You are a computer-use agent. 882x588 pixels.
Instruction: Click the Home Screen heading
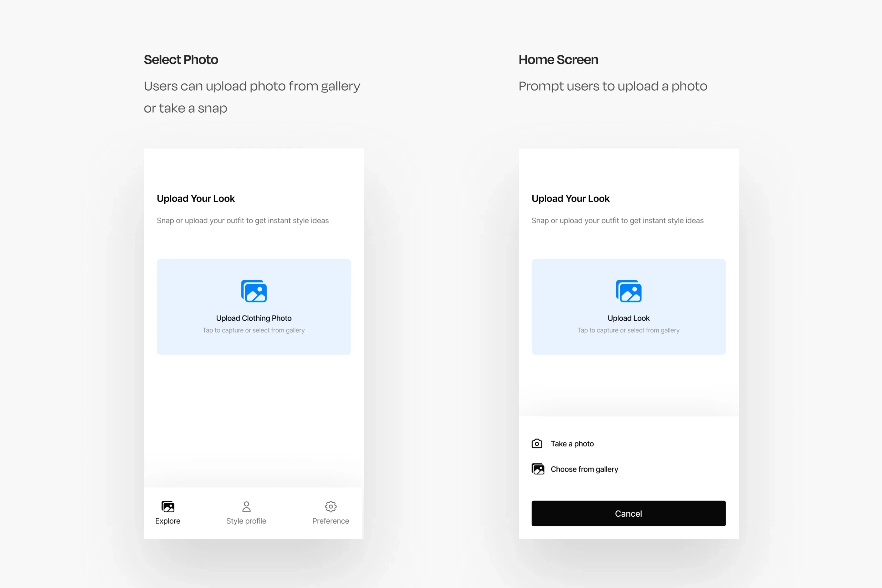pos(558,60)
